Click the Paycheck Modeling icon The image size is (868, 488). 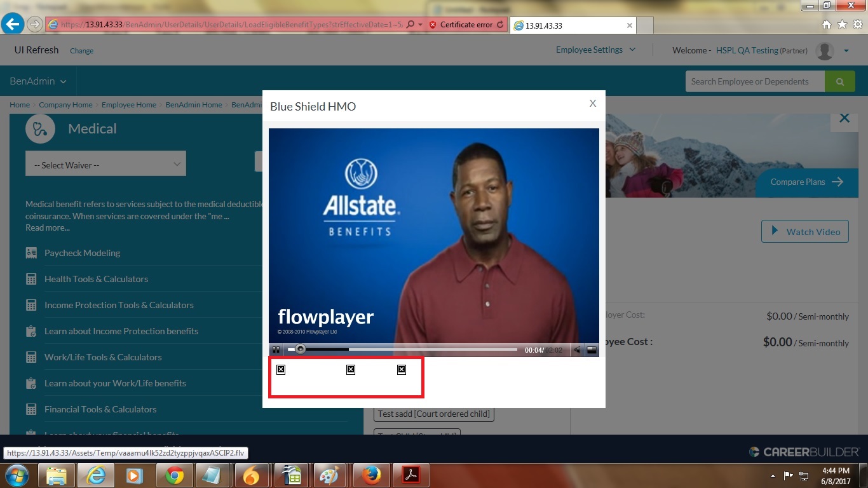(31, 253)
